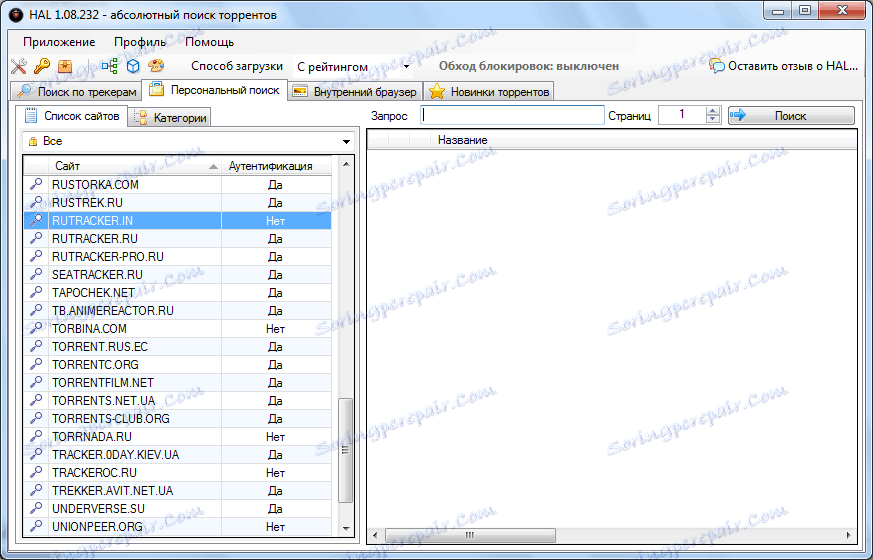This screenshot has height=560, width=873.
Task: Click the Поиск search button
Action: pos(791,116)
